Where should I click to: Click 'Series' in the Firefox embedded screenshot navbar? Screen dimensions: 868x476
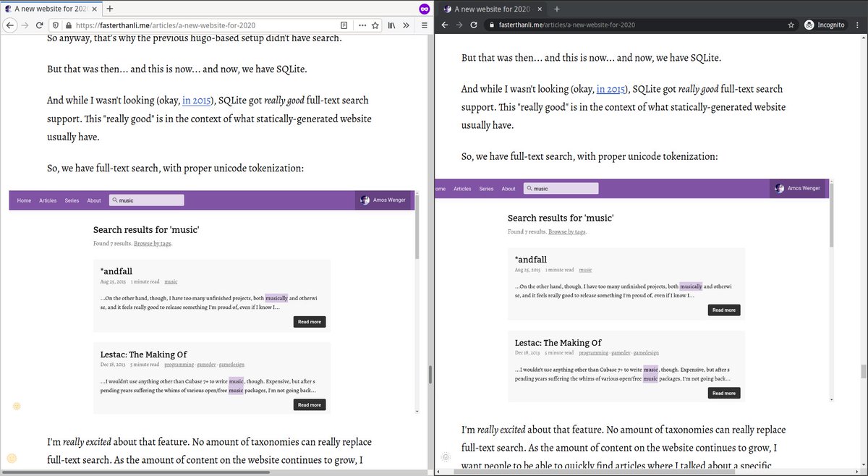tap(72, 200)
